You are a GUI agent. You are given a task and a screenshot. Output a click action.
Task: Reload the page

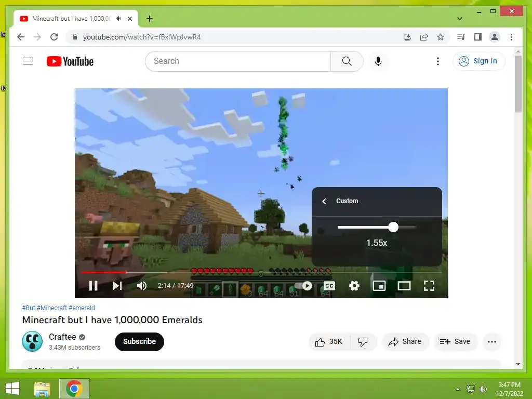tap(54, 37)
